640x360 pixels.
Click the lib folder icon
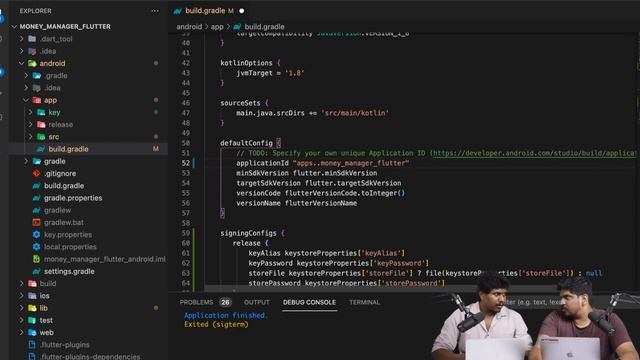(32, 308)
